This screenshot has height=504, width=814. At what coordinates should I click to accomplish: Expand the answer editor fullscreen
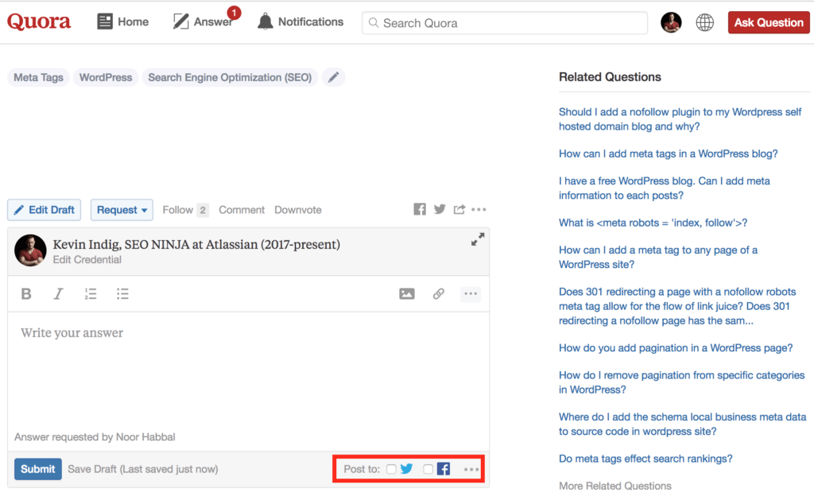pyautogui.click(x=478, y=239)
